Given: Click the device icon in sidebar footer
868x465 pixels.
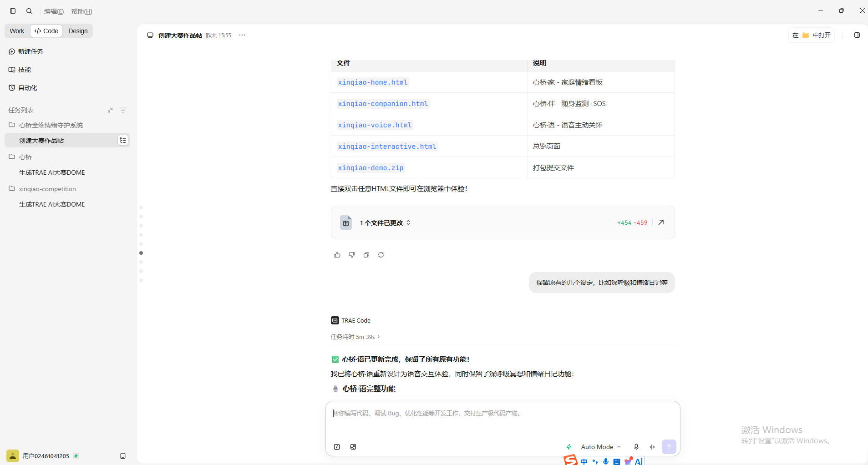Looking at the screenshot, I should point(123,456).
